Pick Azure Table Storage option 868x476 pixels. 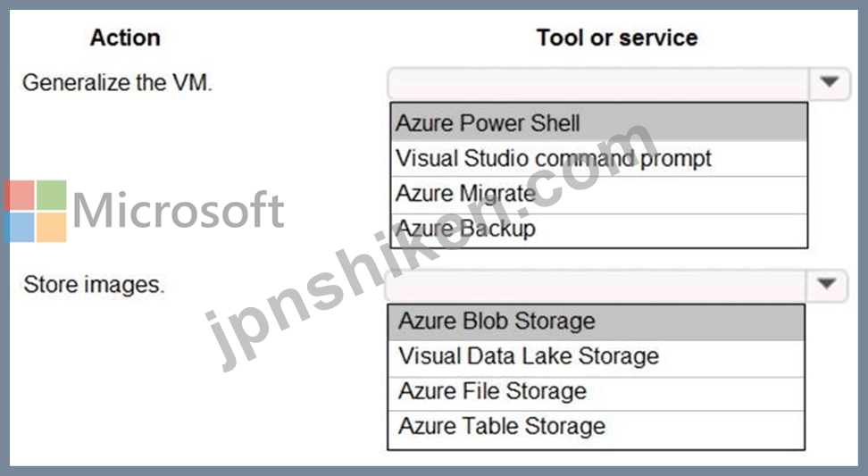click(x=597, y=428)
